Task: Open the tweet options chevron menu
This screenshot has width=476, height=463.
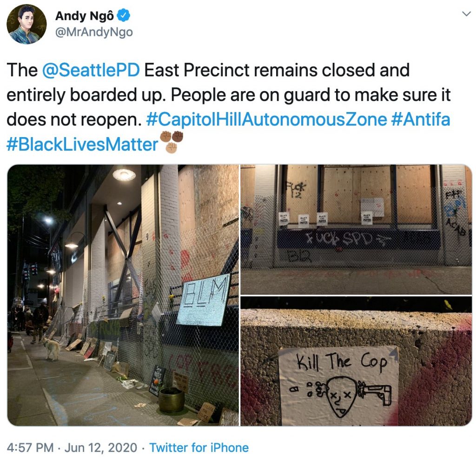Action: point(466,13)
